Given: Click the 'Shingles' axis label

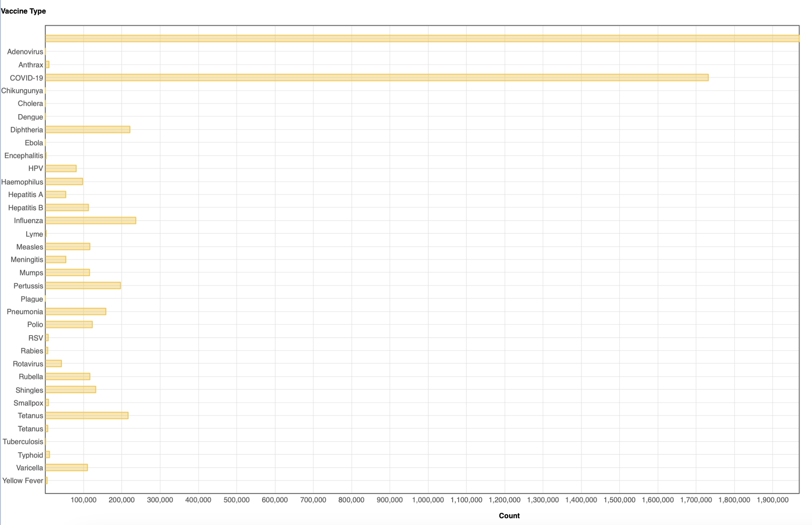Looking at the screenshot, I should (x=29, y=390).
